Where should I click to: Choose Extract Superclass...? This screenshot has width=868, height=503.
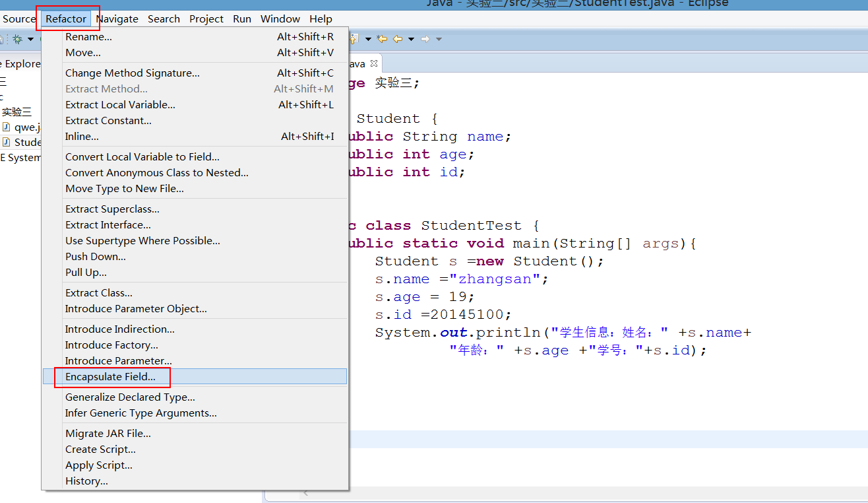[x=195, y=209]
